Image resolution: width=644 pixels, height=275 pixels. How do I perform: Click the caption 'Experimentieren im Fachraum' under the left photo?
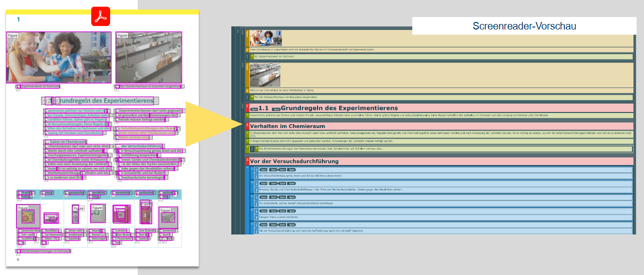click(x=40, y=86)
